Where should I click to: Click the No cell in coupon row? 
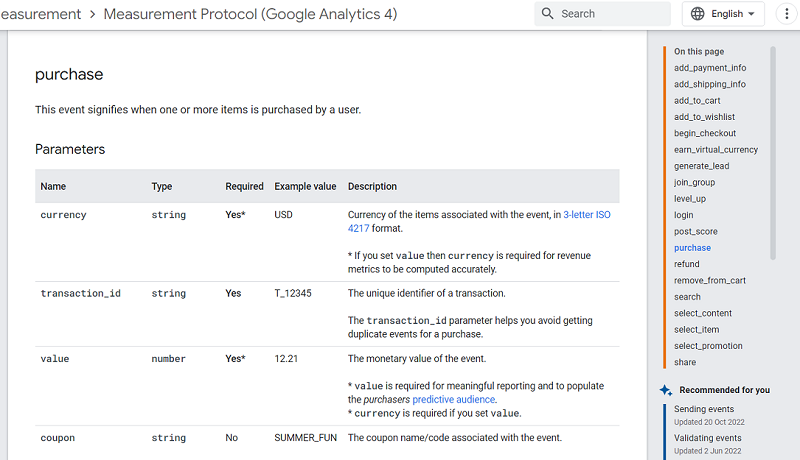coord(232,438)
